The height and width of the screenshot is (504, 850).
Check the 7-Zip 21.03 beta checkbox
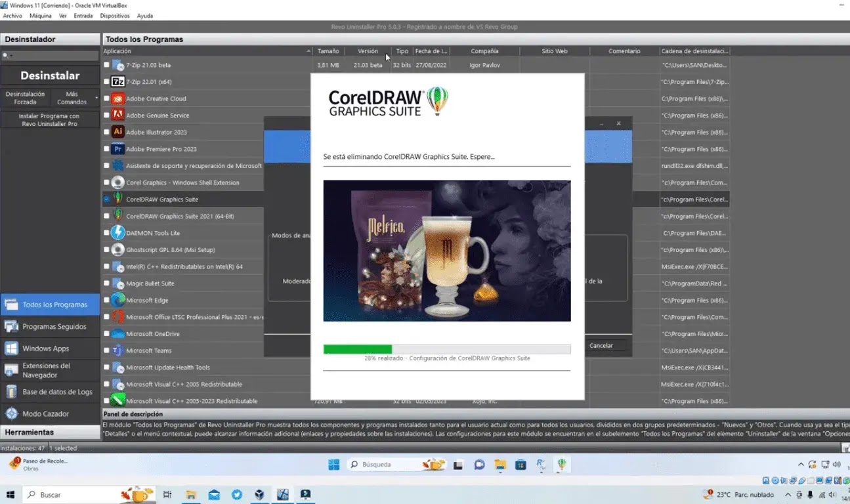point(106,65)
